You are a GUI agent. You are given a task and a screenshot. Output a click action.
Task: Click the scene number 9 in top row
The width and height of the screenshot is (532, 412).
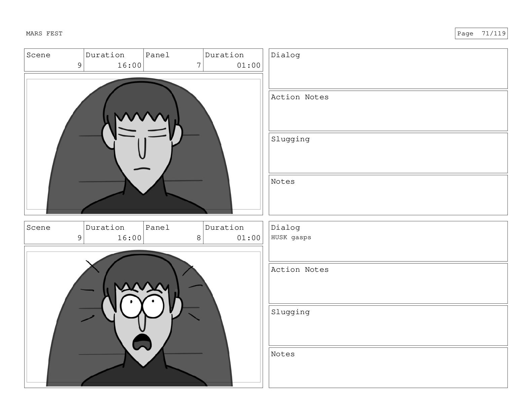coord(80,65)
